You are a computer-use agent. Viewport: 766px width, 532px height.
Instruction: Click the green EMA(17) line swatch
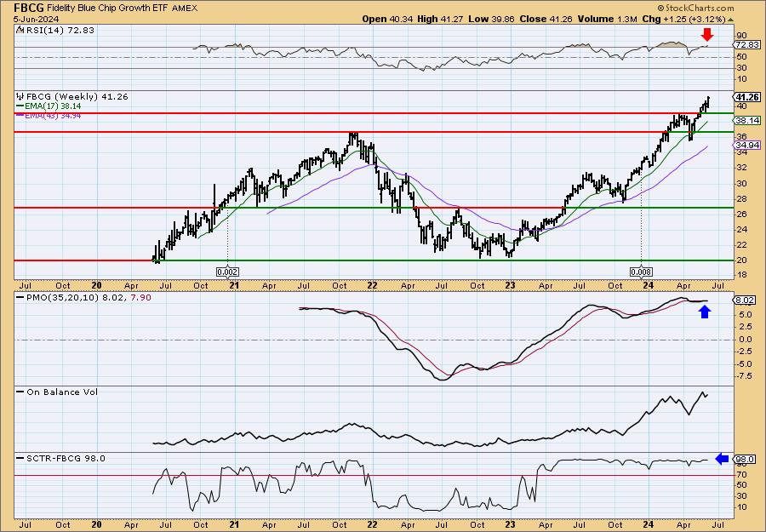click(20, 106)
